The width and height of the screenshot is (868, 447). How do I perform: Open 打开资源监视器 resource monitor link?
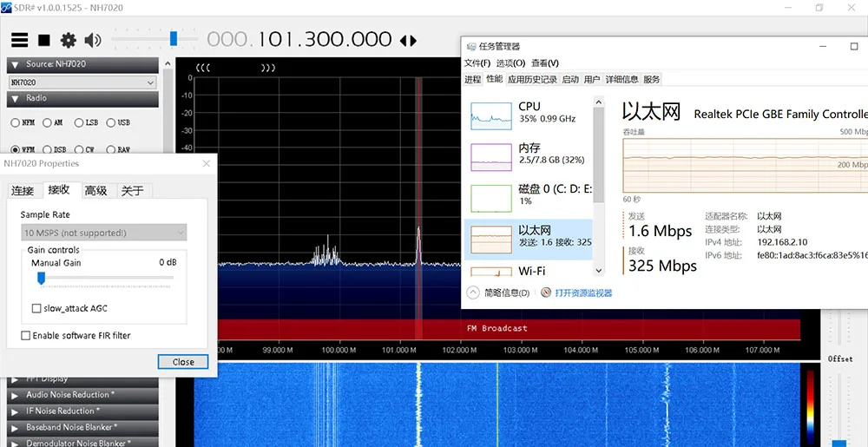click(x=583, y=293)
